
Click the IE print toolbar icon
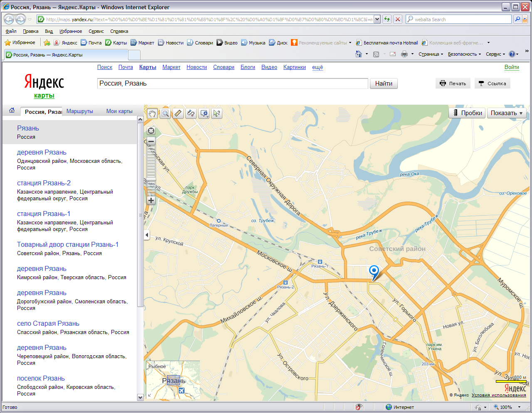(404, 54)
